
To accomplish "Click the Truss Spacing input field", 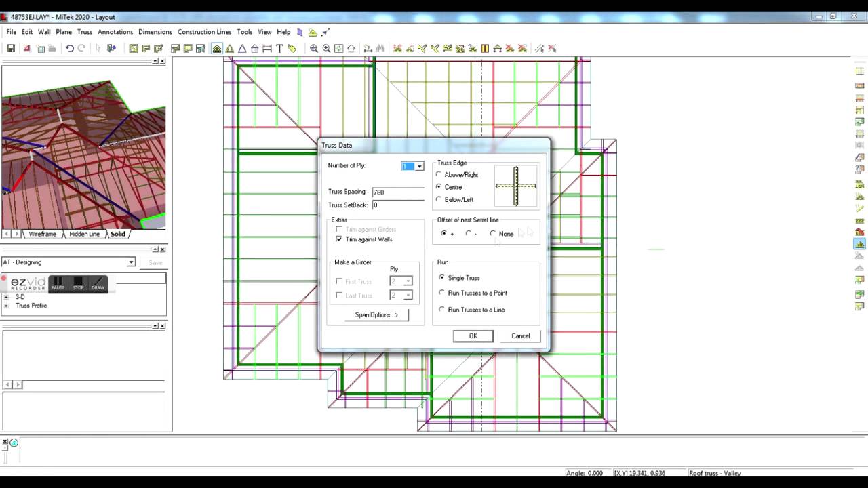I will point(397,192).
